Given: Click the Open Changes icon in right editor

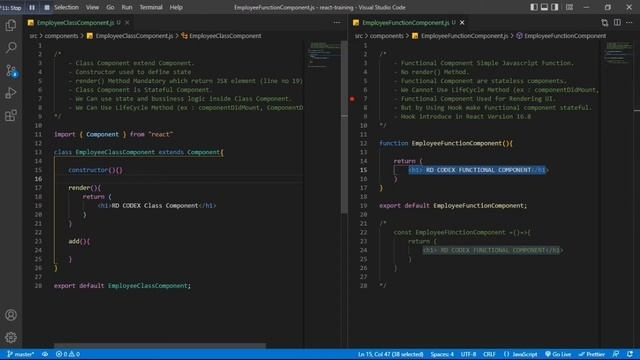Looking at the screenshot, I should [604, 23].
